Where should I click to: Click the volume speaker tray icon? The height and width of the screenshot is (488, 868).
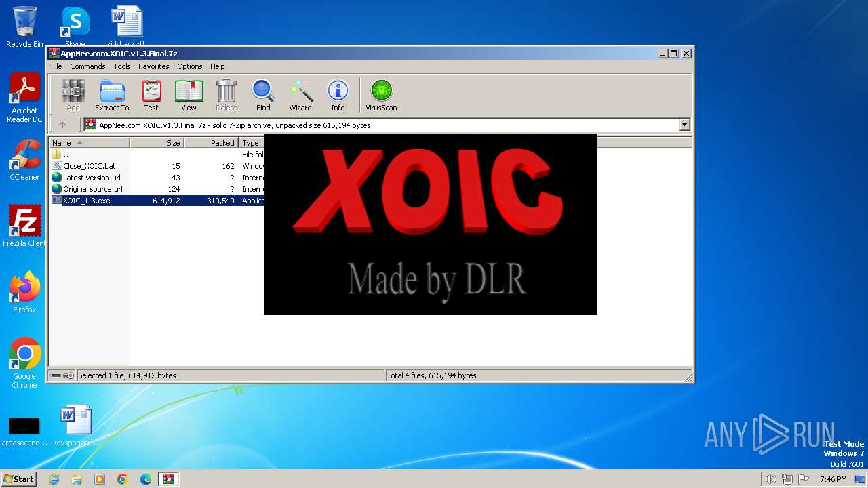pos(770,479)
